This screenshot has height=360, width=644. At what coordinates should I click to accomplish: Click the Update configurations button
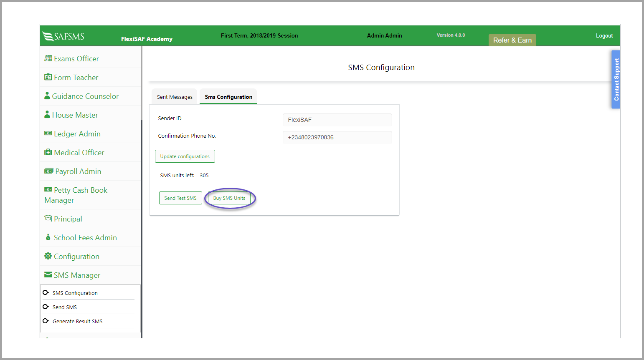[185, 156]
